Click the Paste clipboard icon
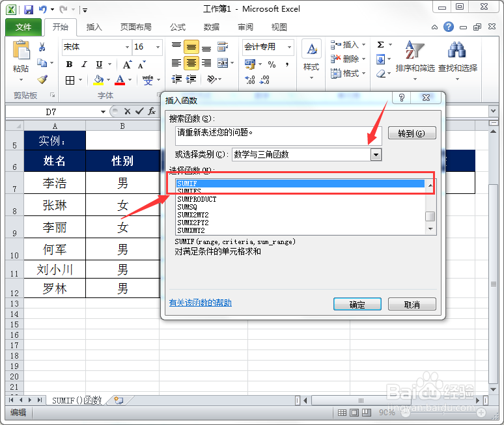The image size is (504, 425). point(21,50)
